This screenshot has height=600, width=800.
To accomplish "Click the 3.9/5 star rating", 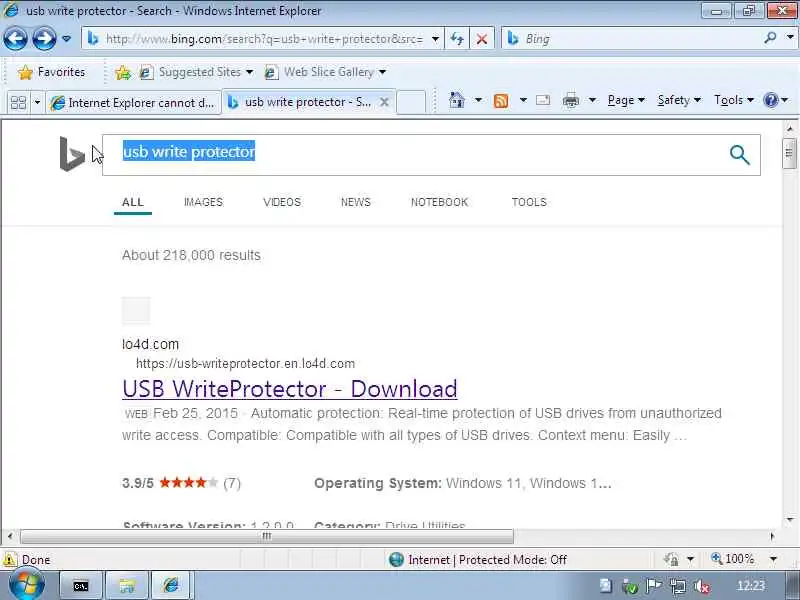I will 181,483.
